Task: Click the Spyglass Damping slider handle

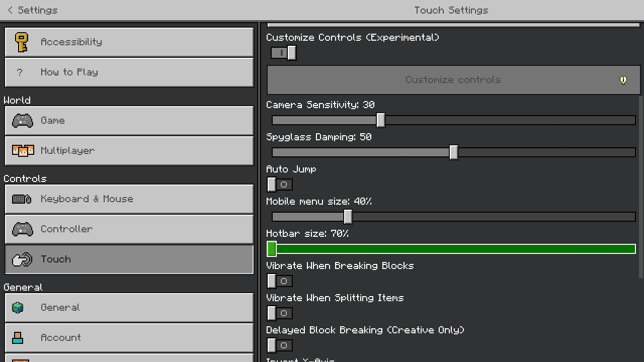Action: coord(454,152)
